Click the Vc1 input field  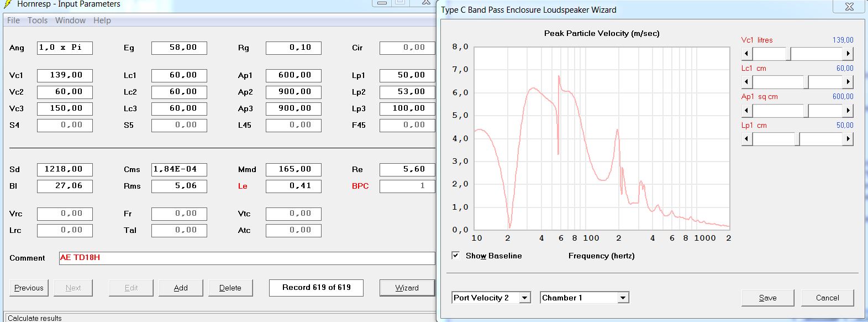click(x=65, y=76)
